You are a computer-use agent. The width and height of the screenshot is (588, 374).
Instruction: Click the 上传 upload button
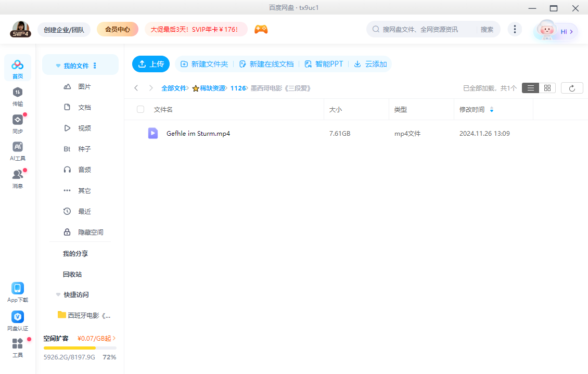pyautogui.click(x=151, y=64)
